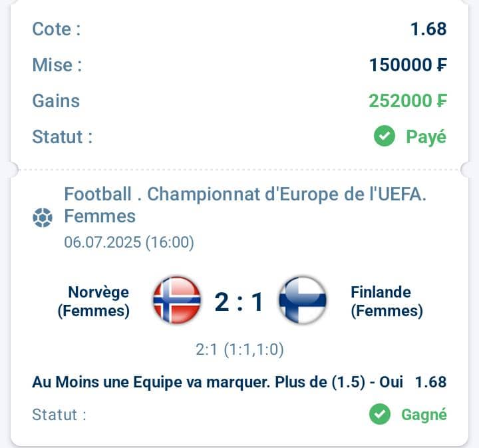
Task: Click the Mise amount 150000 ₣
Action: (x=408, y=65)
